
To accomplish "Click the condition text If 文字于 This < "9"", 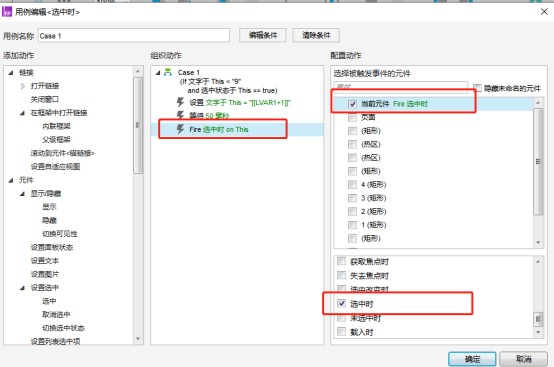I will pos(210,81).
